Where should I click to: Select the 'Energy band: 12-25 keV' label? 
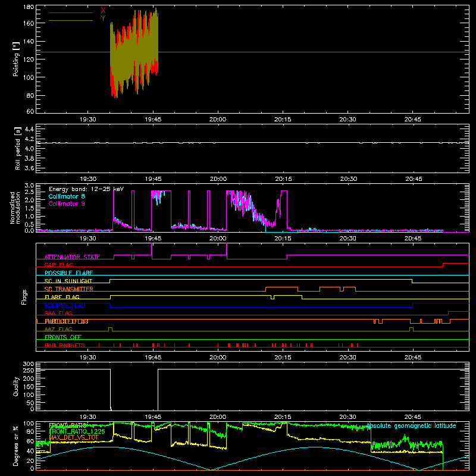(86, 189)
